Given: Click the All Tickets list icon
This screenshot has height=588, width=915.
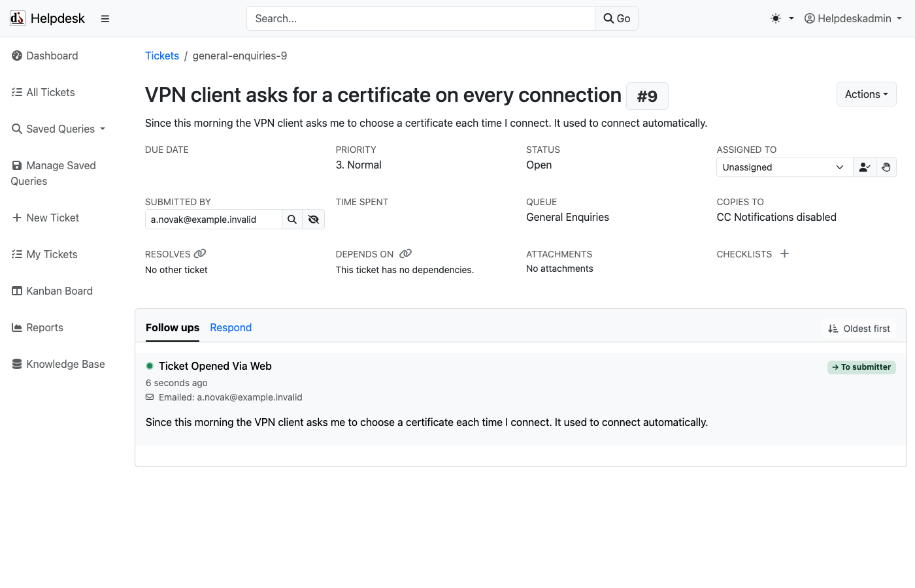Looking at the screenshot, I should tap(17, 92).
